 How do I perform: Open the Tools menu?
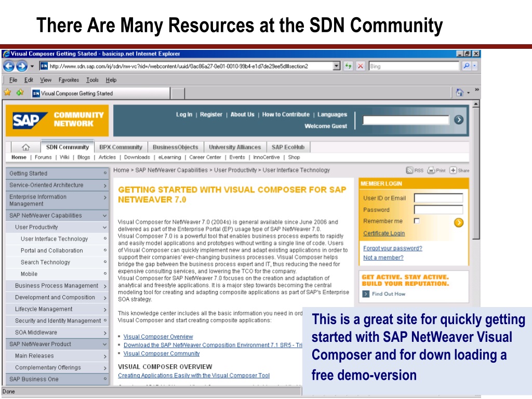click(x=92, y=80)
